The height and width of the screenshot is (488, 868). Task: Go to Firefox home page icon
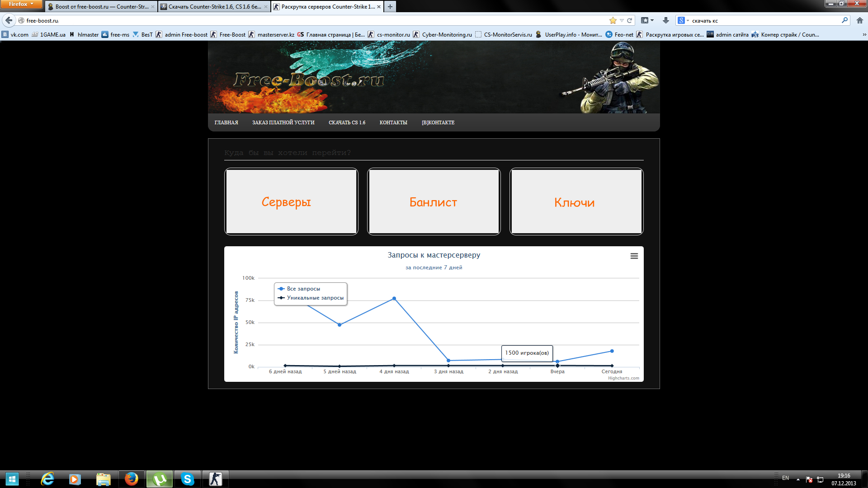tap(859, 20)
